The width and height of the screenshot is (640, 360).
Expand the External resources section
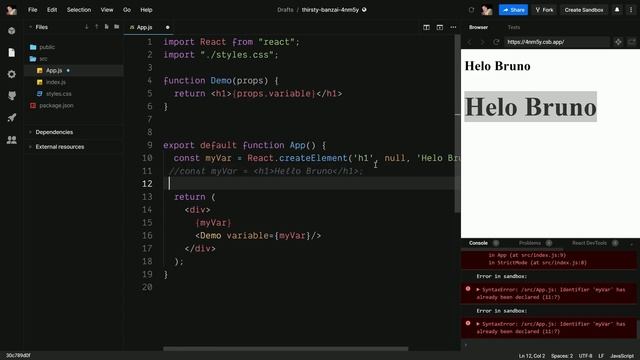(x=31, y=147)
